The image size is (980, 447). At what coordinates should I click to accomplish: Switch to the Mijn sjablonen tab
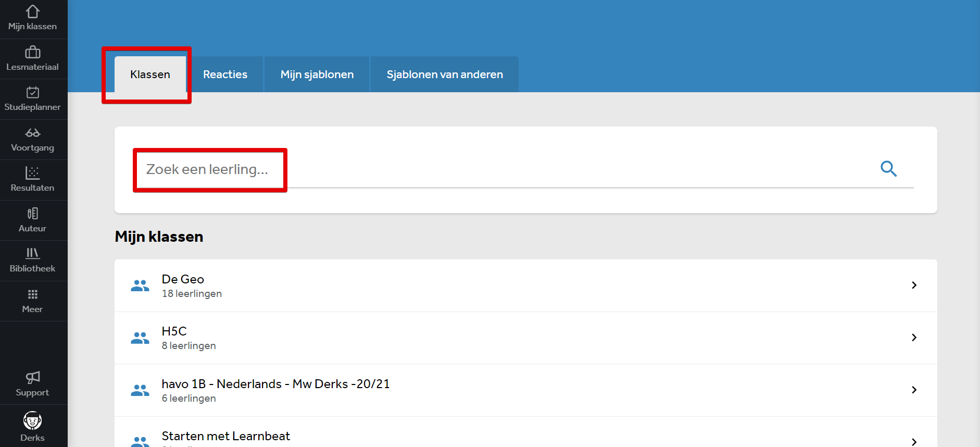tap(317, 74)
